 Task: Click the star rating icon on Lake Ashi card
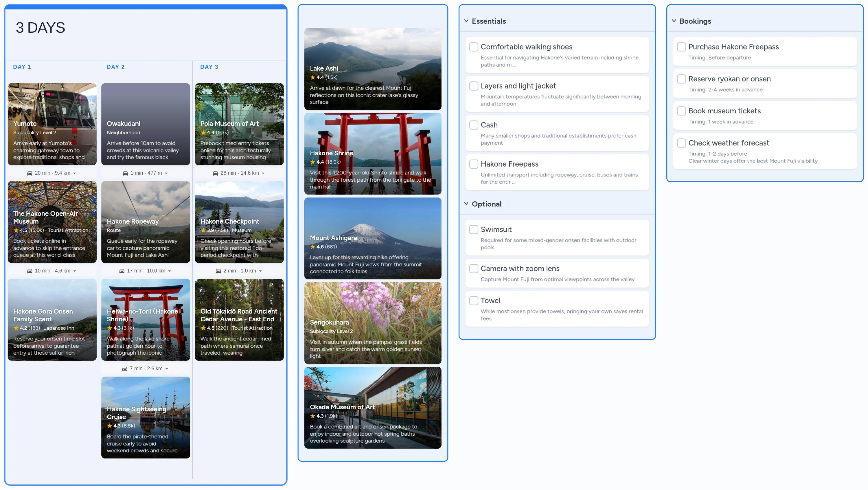click(x=312, y=77)
